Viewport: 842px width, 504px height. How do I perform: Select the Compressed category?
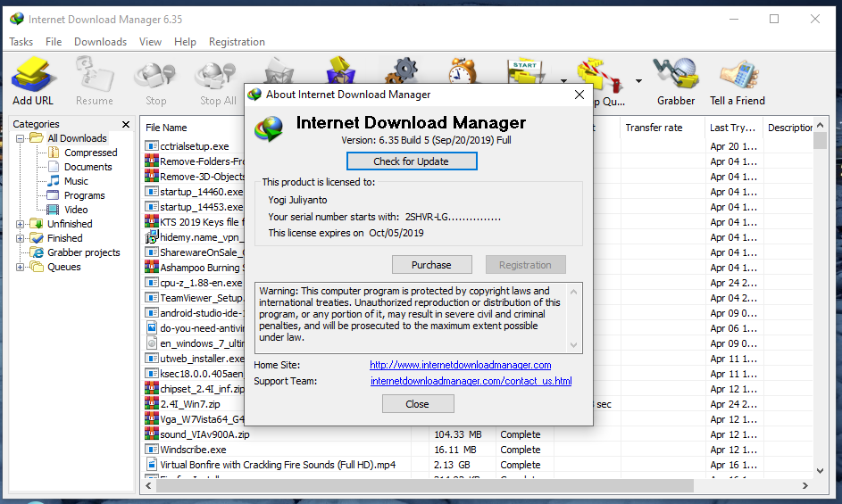click(x=90, y=153)
